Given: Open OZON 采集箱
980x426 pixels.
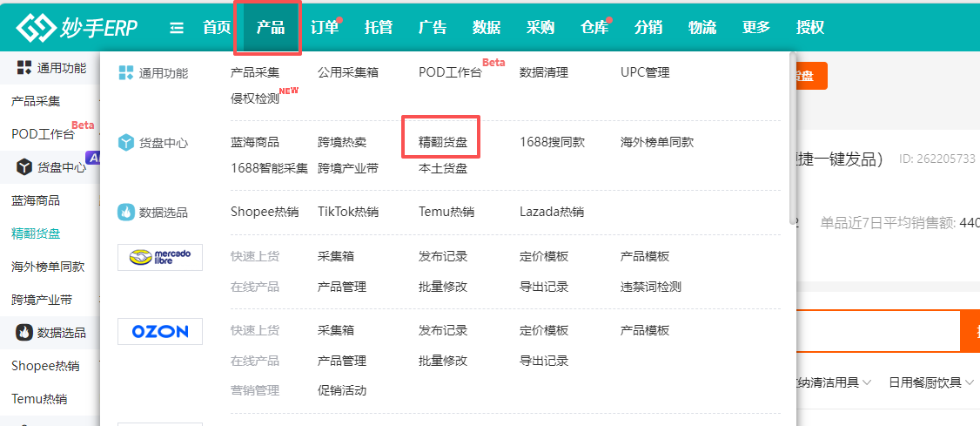Looking at the screenshot, I should coord(336,330).
